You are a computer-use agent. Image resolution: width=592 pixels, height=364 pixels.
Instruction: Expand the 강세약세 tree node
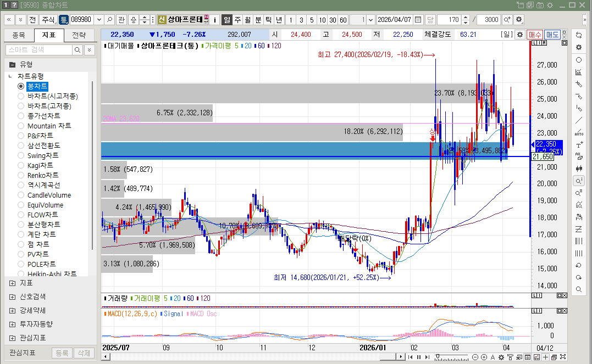pyautogui.click(x=13, y=311)
